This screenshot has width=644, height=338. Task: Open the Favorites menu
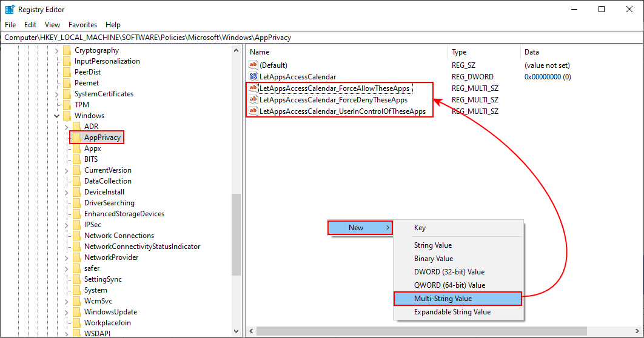pyautogui.click(x=82, y=25)
